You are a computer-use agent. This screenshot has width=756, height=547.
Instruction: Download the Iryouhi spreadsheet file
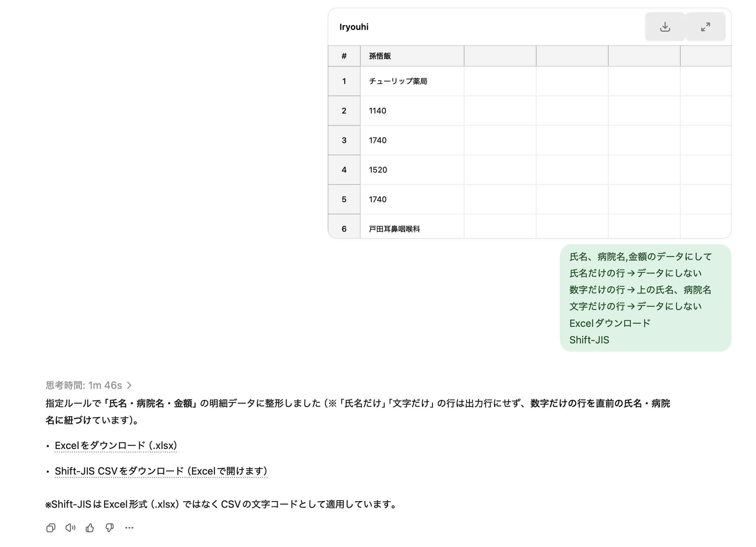(x=665, y=27)
